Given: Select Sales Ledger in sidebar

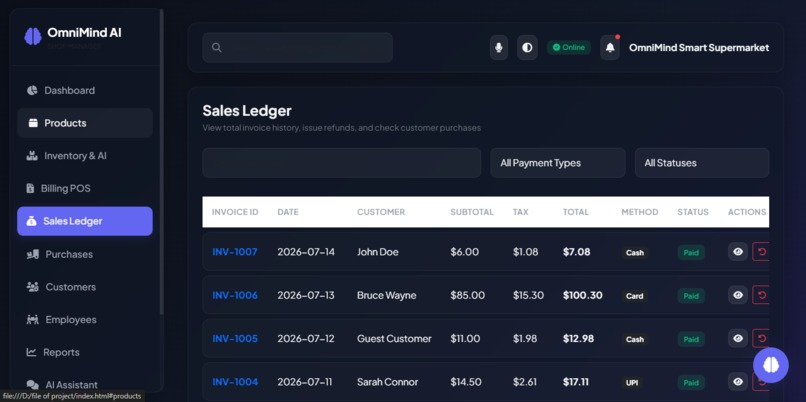Looking at the screenshot, I should point(85,221).
